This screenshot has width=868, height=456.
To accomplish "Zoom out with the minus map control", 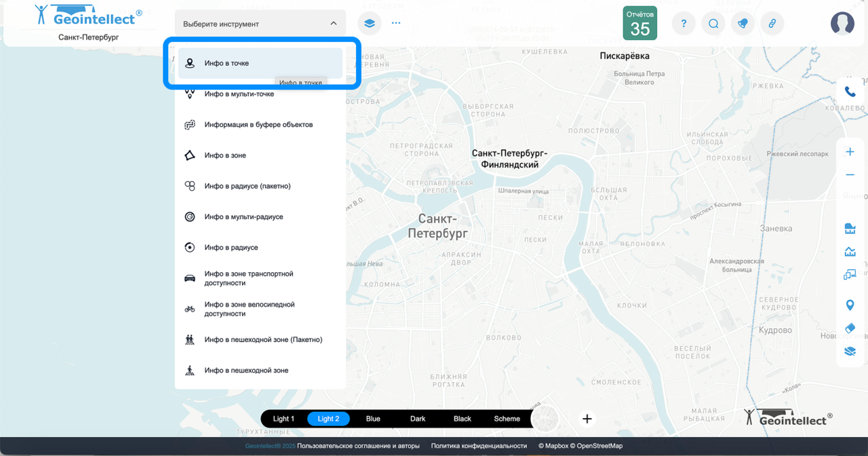I will click(x=850, y=175).
